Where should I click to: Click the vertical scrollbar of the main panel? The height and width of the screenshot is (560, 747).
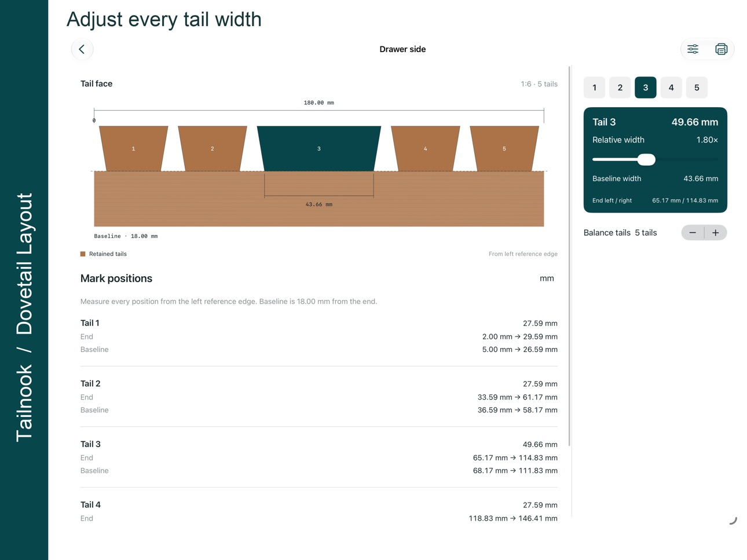(x=569, y=256)
